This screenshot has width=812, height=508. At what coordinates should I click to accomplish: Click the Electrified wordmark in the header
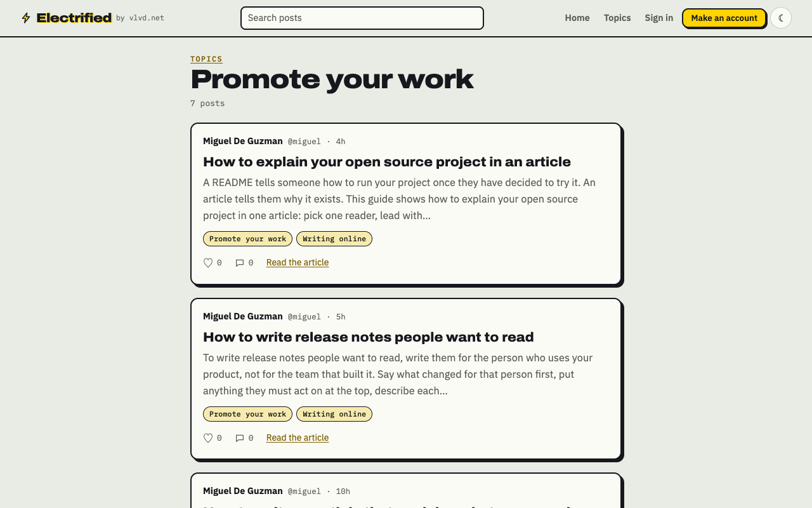[x=74, y=18]
